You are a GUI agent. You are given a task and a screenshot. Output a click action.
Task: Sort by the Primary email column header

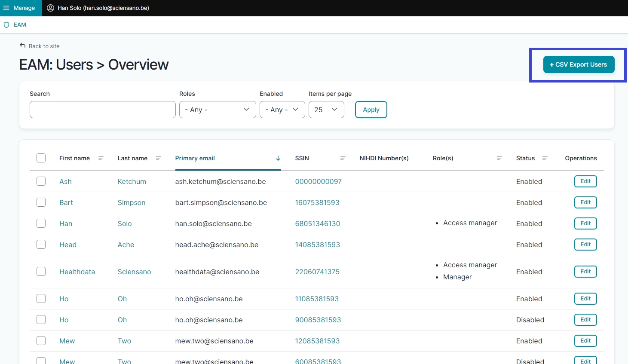[x=195, y=158]
